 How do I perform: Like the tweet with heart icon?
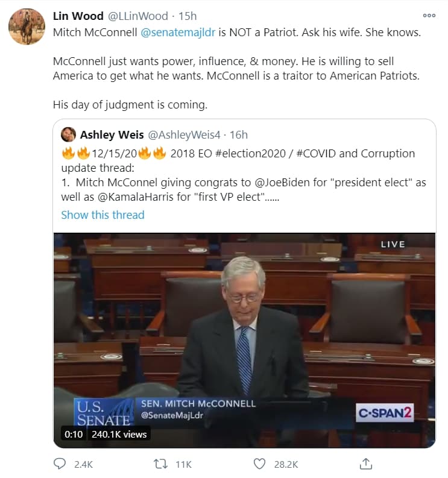(259, 464)
